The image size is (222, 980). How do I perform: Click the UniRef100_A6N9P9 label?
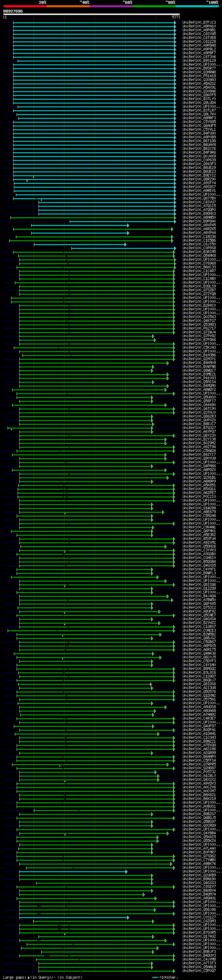click(x=199, y=481)
